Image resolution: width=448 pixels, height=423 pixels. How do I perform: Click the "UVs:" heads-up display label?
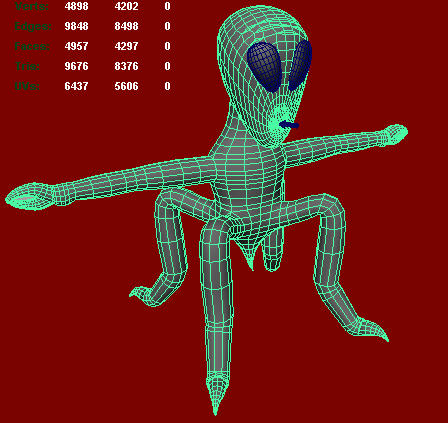[x=27, y=86]
